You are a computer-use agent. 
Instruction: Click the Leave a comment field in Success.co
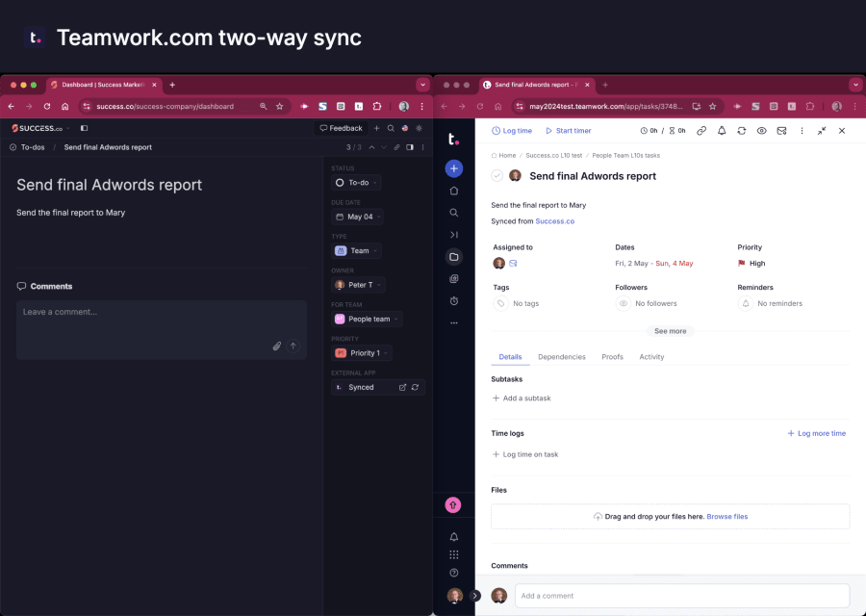point(162,330)
